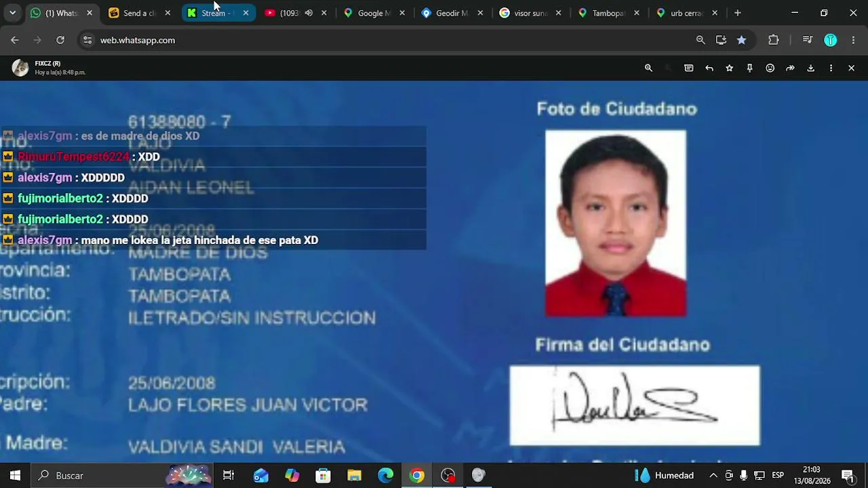Go back one page in Chrome
868x488 pixels.
15,40
